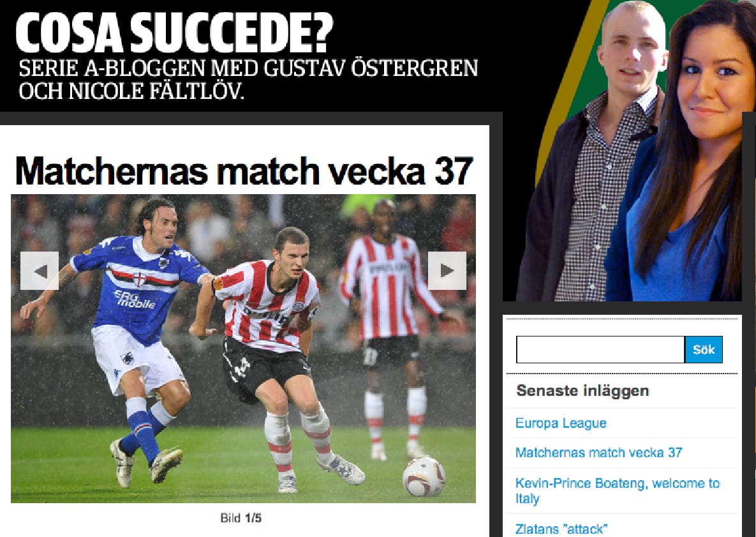The image size is (756, 537).
Task: Focus the blog search input field
Action: point(600,349)
